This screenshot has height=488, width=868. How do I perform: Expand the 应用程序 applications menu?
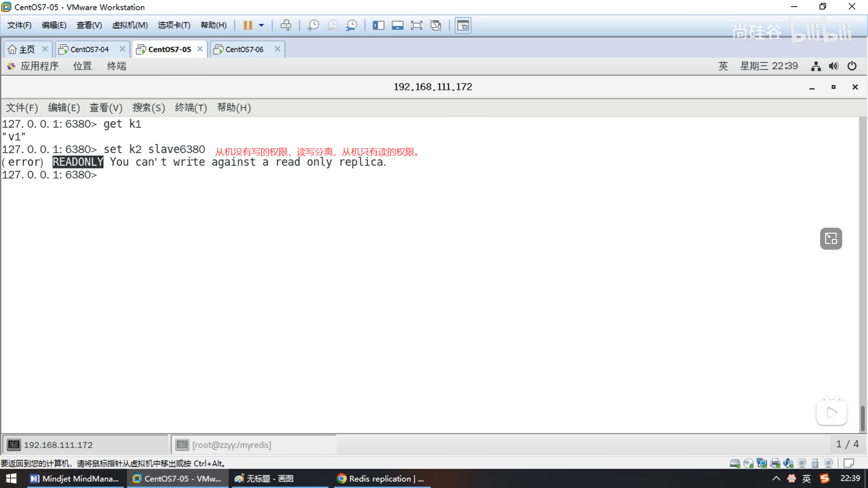tap(39, 66)
